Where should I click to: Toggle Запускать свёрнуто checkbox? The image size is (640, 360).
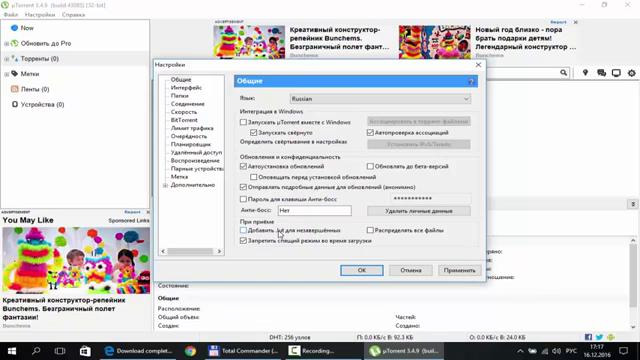[253, 133]
